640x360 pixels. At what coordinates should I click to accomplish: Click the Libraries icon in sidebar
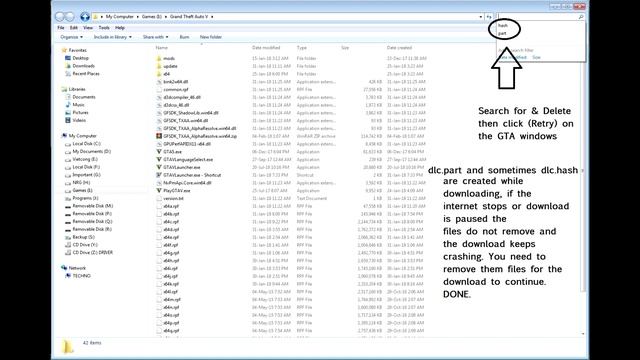point(64,89)
